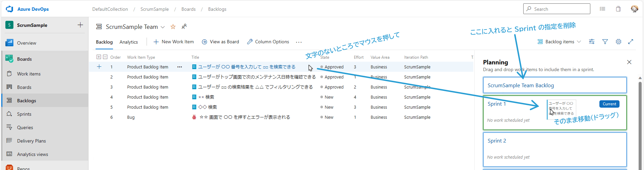Sort by Iteration Path column header
This screenshot has height=170, width=644.
pyautogui.click(x=416, y=57)
